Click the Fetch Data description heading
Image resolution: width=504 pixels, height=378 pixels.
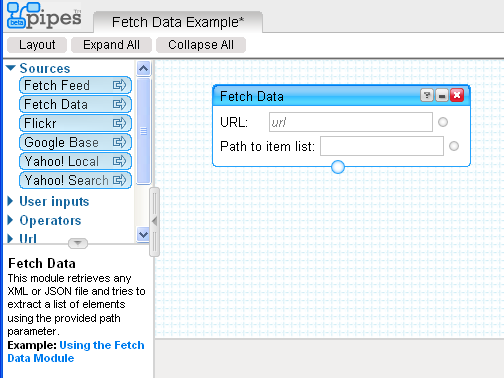(x=42, y=263)
